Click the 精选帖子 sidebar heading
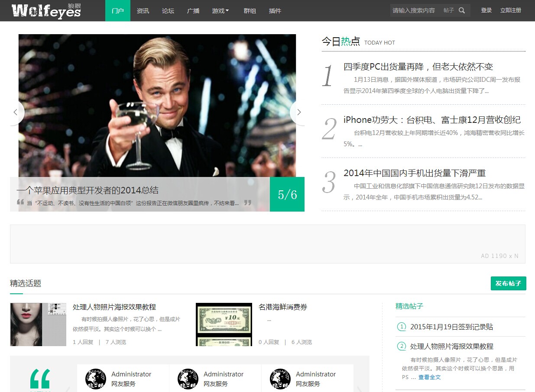The height and width of the screenshot is (392, 535). click(409, 306)
